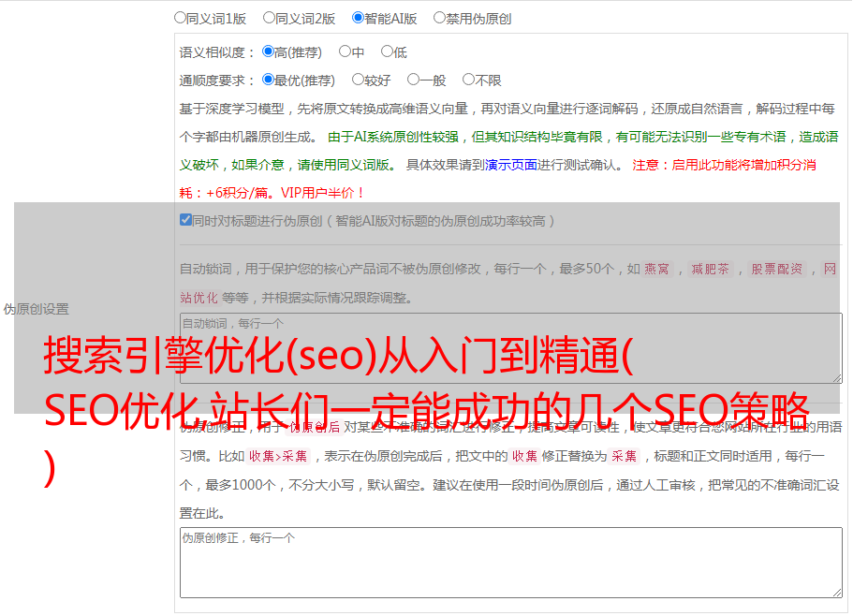Select the 同义词1版 radio option
This screenshot has width=853, height=616.
pos(180,18)
